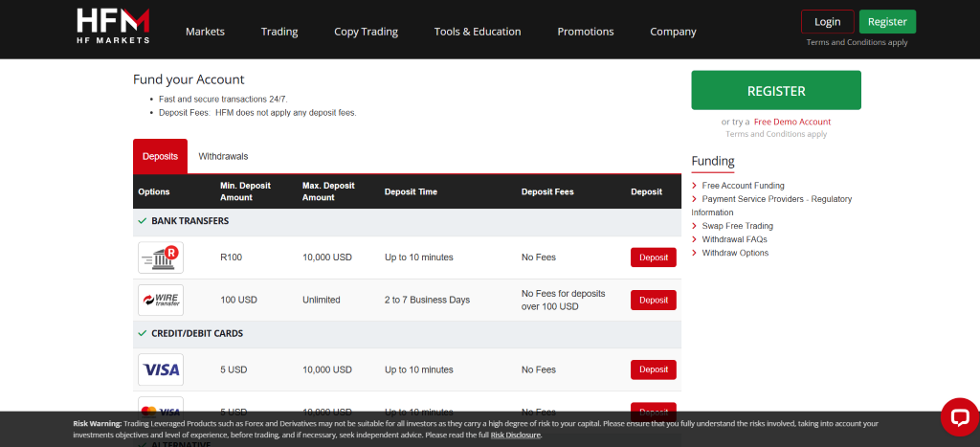Click the HFM HF Markets logo
The height and width of the screenshot is (447, 980).
pyautogui.click(x=113, y=26)
